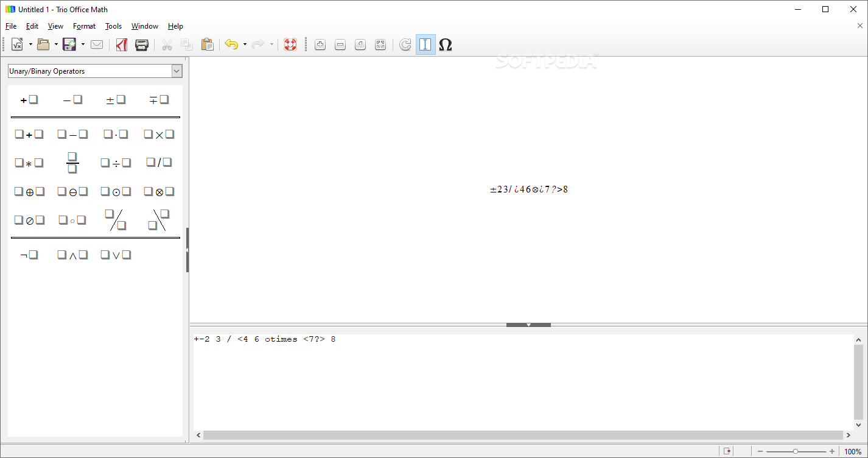The height and width of the screenshot is (458, 868).
Task: Insert the logical AND operator
Action: click(72, 255)
